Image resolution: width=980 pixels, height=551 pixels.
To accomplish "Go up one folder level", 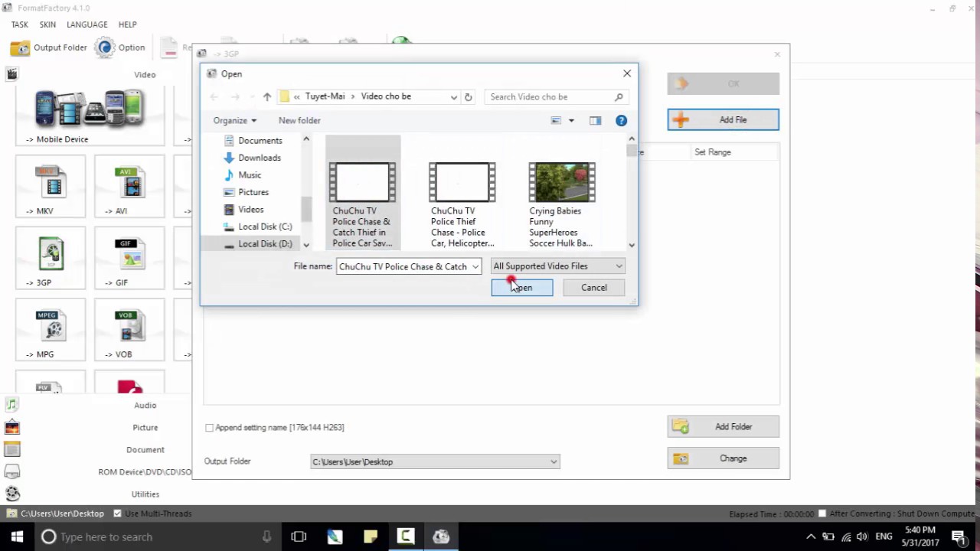I will tap(266, 97).
